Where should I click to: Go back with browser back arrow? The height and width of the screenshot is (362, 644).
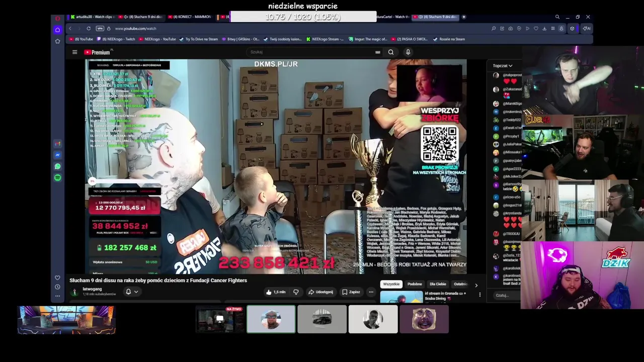pos(70,29)
